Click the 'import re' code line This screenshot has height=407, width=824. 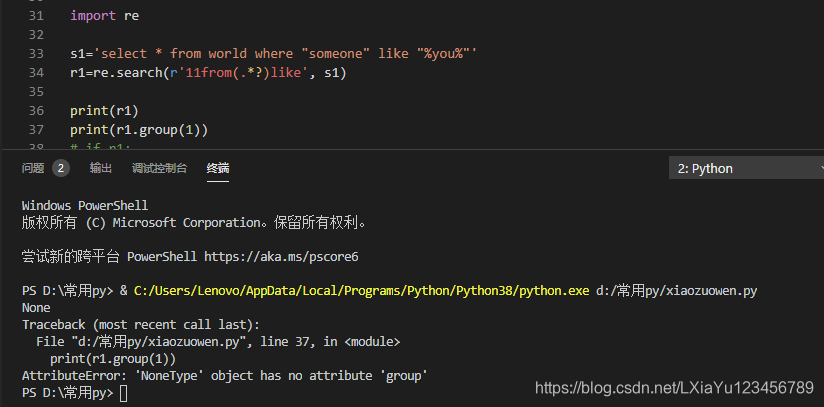[105, 16]
